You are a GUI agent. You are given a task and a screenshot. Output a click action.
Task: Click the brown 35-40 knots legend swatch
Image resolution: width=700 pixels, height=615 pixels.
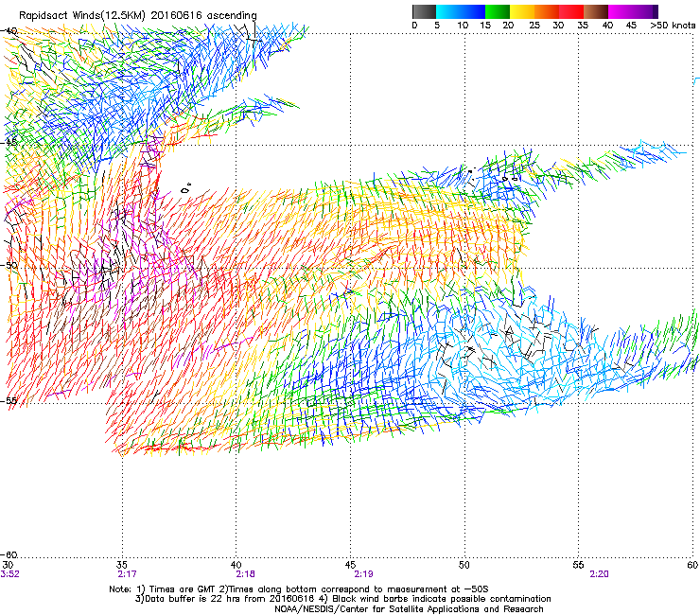point(596,11)
